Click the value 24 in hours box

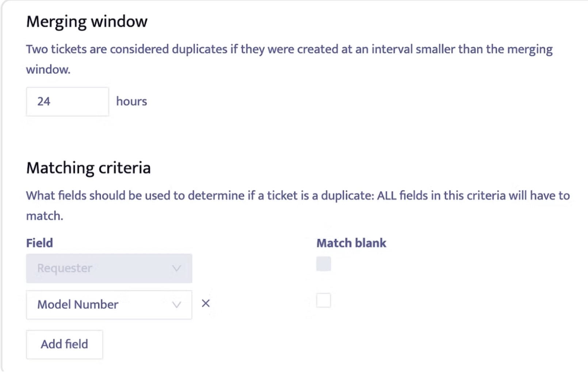[x=44, y=101]
